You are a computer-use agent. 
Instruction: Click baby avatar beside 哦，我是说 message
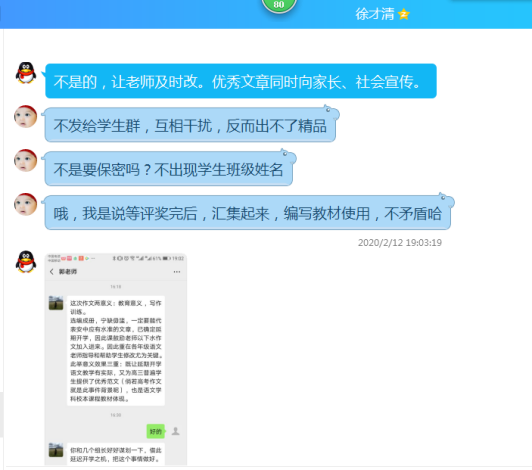pyautogui.click(x=25, y=204)
